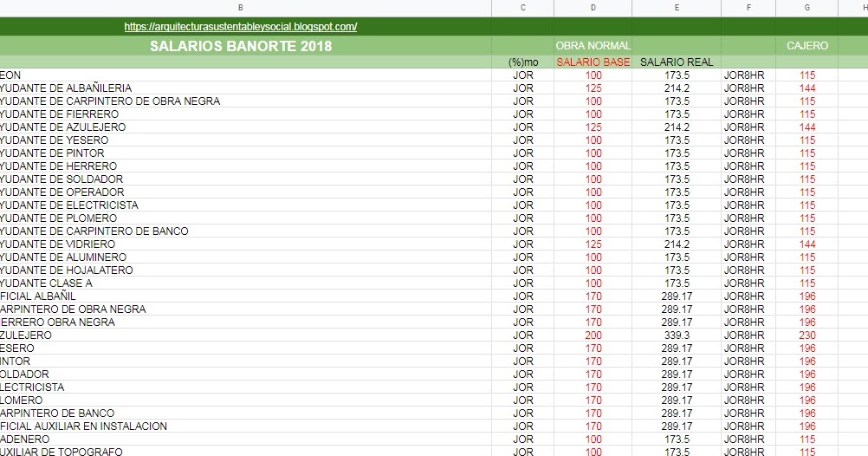Select the YUDANTE DE ALBAÑILERIA cell

(245, 88)
